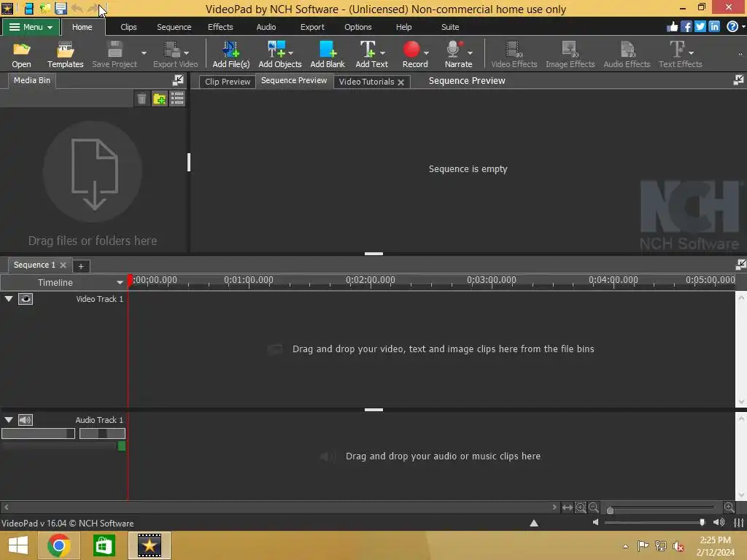Screen dimensions: 747x560
Task: Open the Clips ribbon tab
Action: [x=128, y=27]
